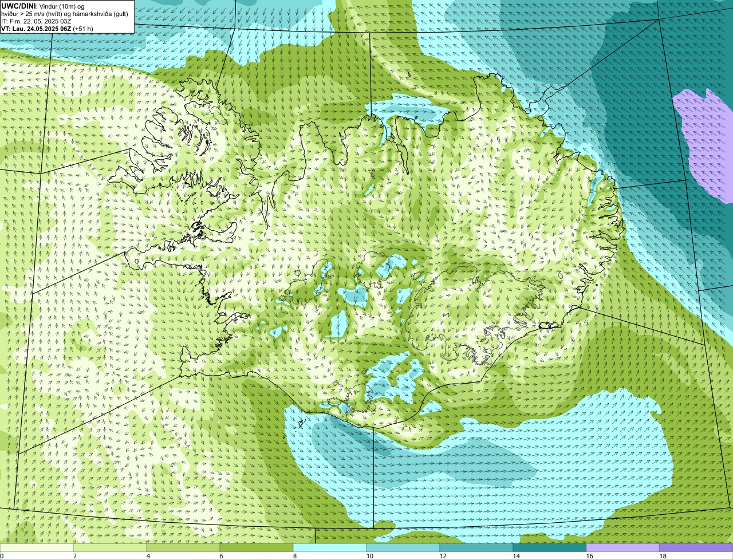Click the scale label '4'

[x=148, y=556]
